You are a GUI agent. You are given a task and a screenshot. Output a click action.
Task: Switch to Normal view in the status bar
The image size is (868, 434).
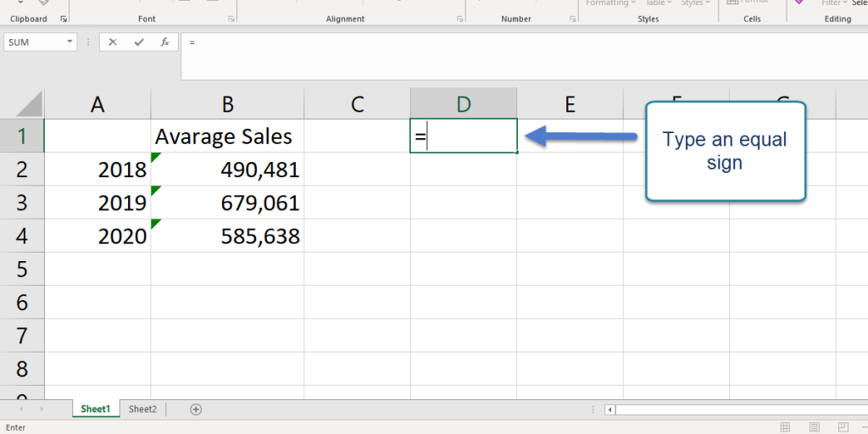pos(786,427)
